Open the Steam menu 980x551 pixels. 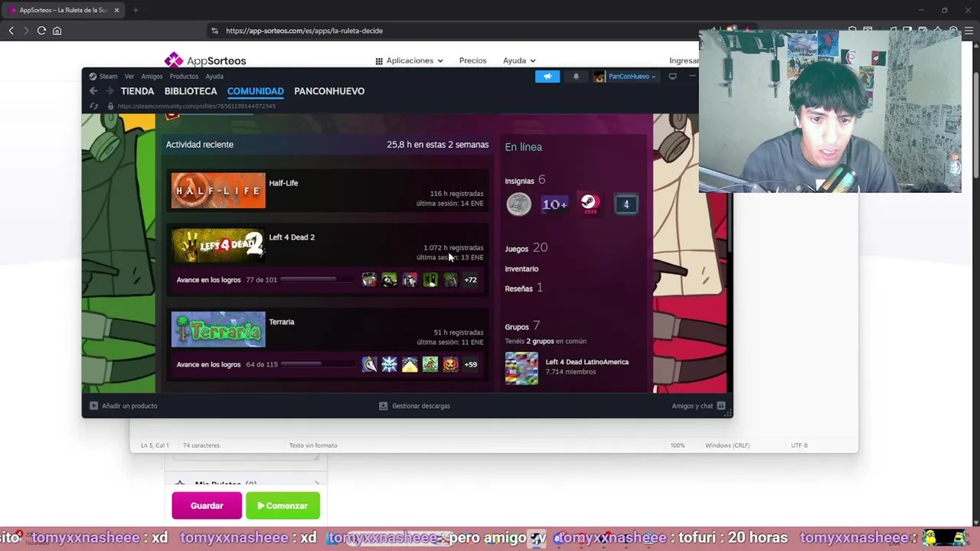coord(103,77)
